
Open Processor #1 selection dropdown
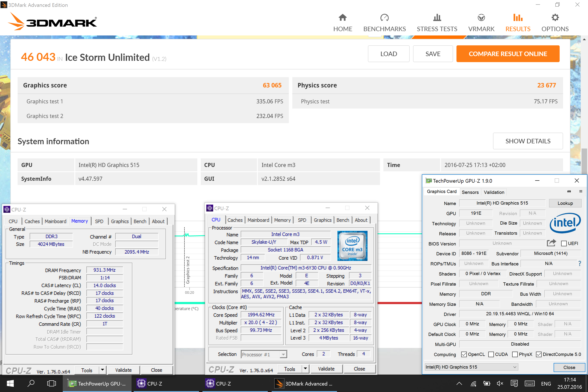[264, 355]
